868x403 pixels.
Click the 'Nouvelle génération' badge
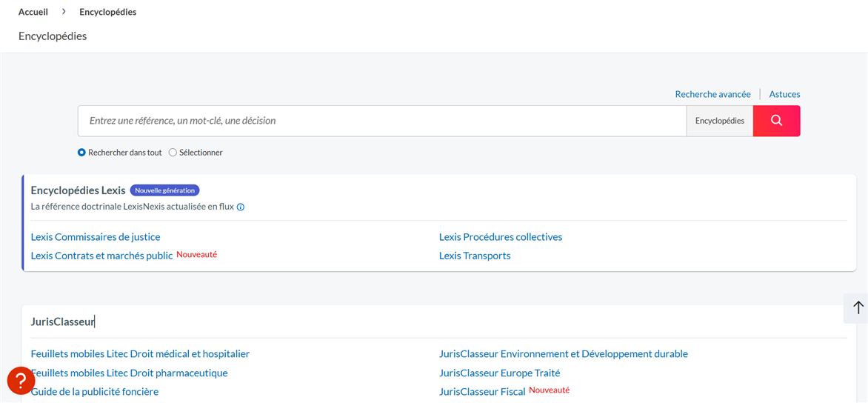tap(164, 190)
